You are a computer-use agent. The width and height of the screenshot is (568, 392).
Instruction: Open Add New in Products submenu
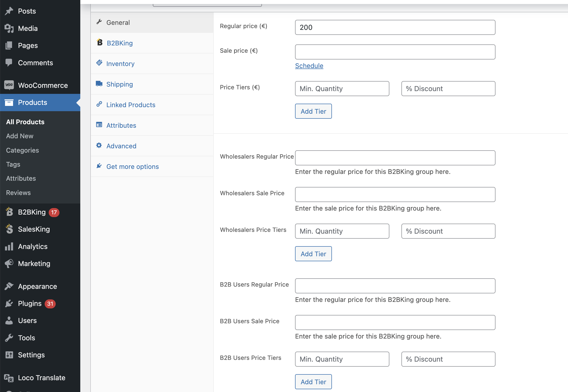pyautogui.click(x=20, y=136)
